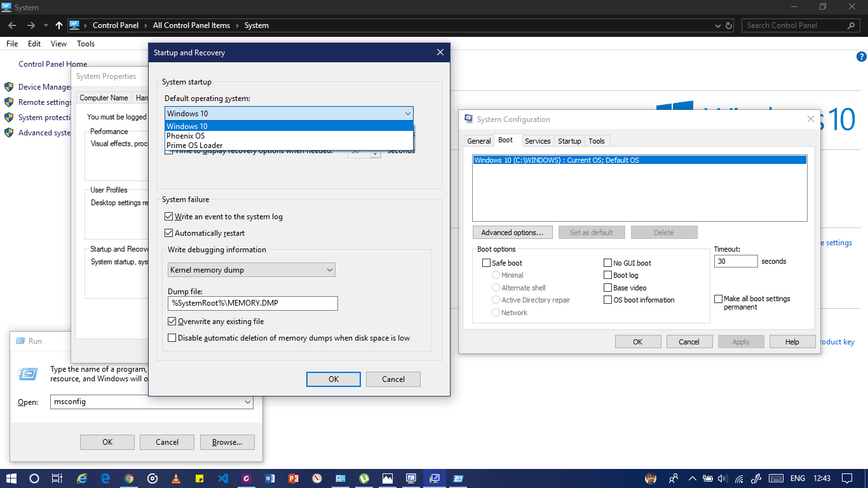
Task: Click the blue Help question mark icon
Action: click(862, 57)
